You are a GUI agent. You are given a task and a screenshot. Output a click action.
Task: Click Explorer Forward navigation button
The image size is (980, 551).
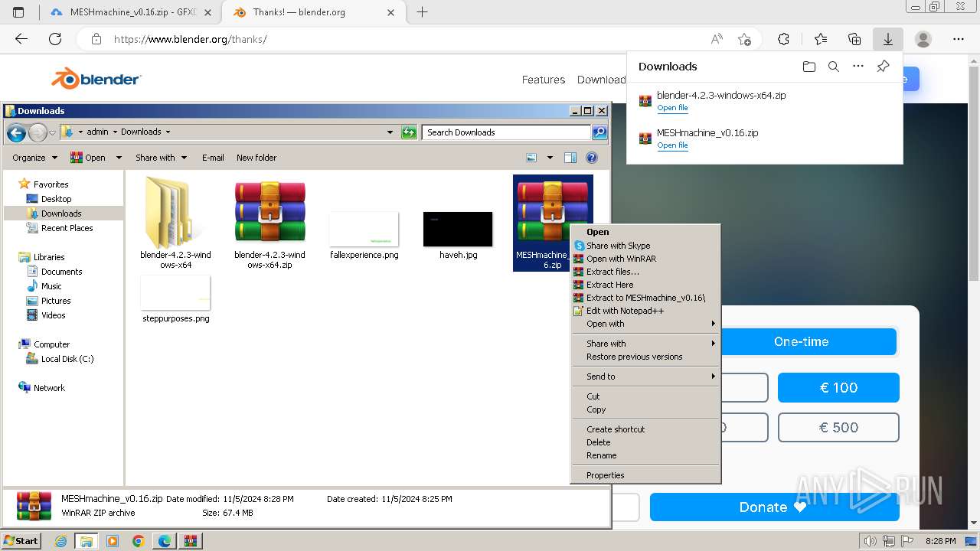point(38,132)
